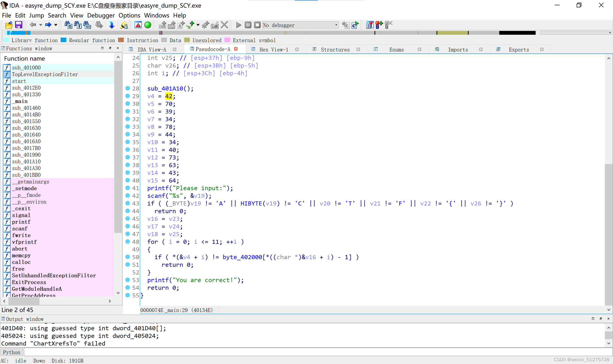Close the Enums tab
Screen dimensions: 613x364
pyautogui.click(x=420, y=49)
